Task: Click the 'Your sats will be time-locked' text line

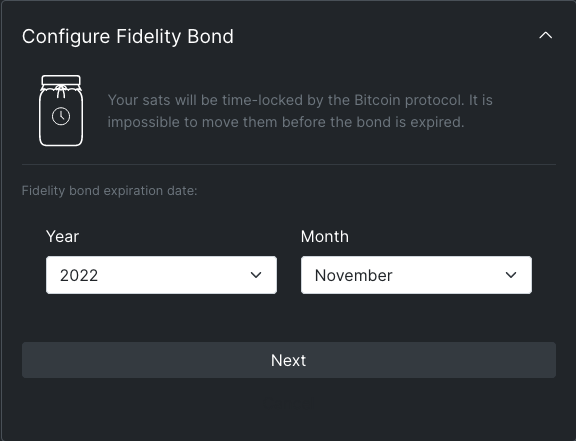Action: pos(300,100)
